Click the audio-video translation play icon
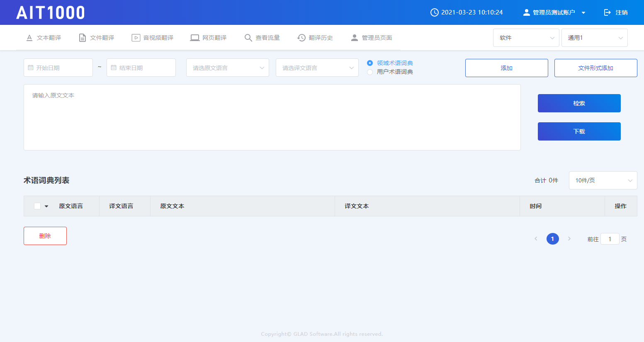Screen dimensions: 644x342 point(136,38)
